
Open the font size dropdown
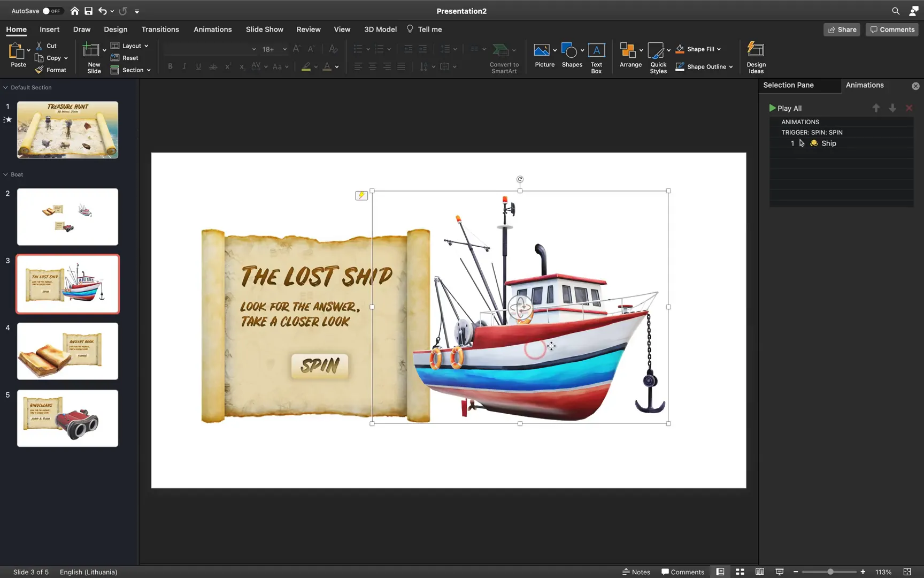point(284,49)
